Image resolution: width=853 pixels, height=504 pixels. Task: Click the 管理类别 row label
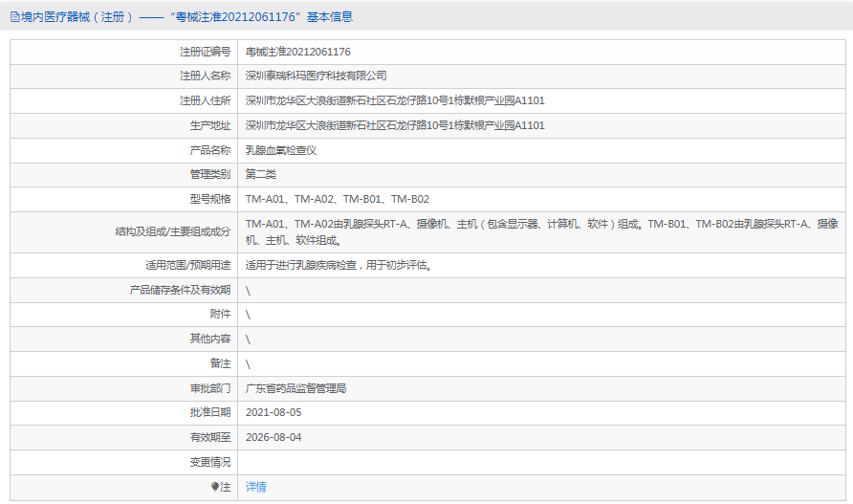point(210,174)
